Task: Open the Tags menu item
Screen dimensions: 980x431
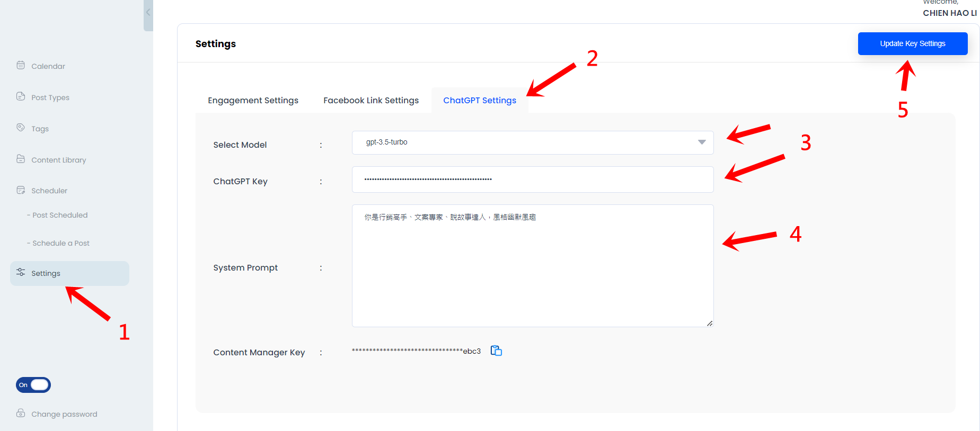Action: [x=40, y=129]
